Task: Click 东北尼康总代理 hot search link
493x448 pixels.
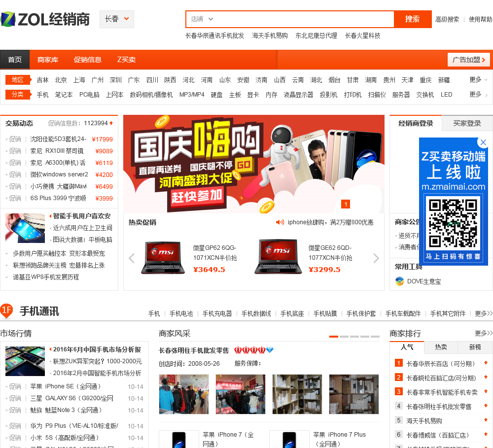Action: (x=316, y=35)
